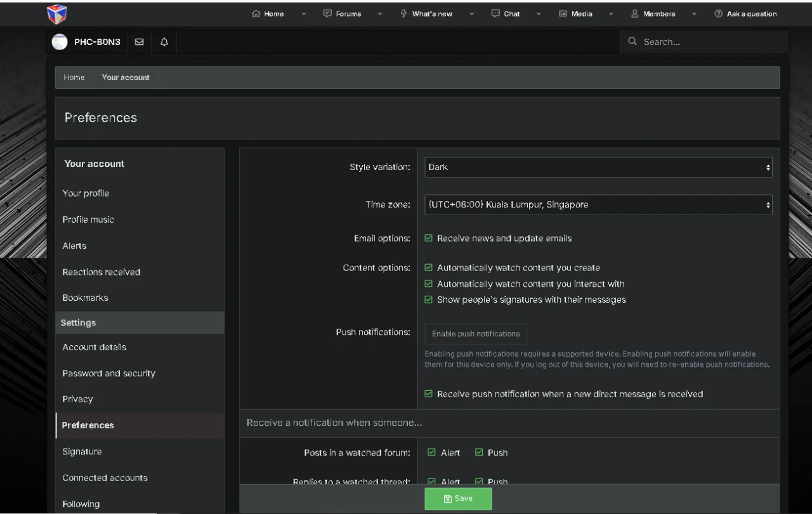Open the Time zone dropdown
This screenshot has width=812, height=514.
598,205
